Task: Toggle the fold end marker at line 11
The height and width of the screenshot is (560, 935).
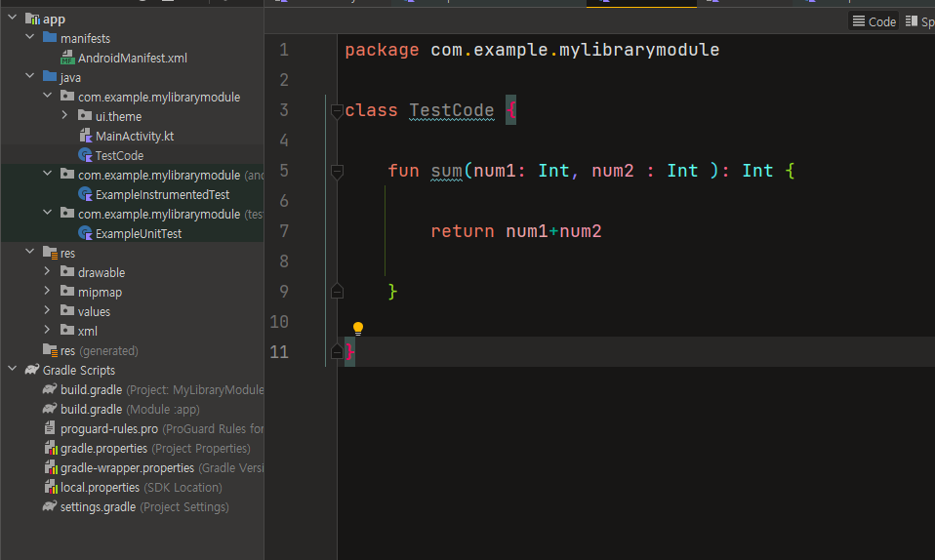Action: (337, 352)
